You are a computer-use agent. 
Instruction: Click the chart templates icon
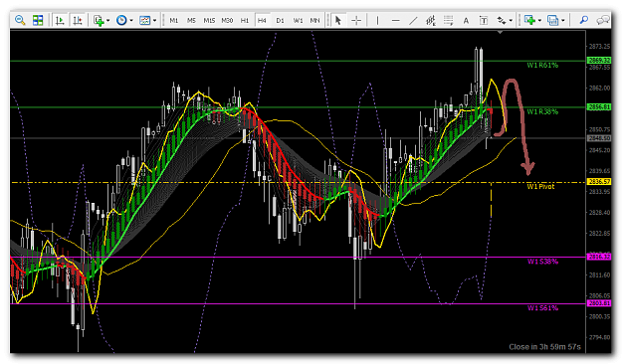coord(144,20)
